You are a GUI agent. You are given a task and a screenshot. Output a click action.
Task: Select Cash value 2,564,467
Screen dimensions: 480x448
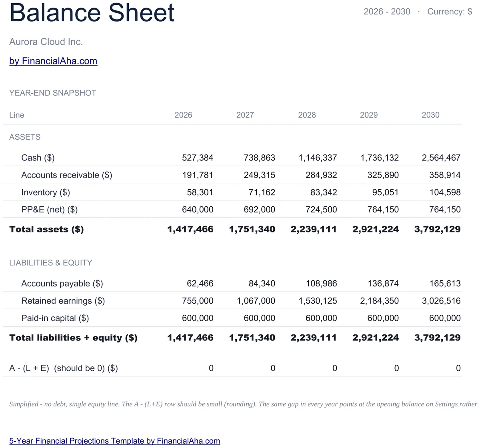[441, 158]
